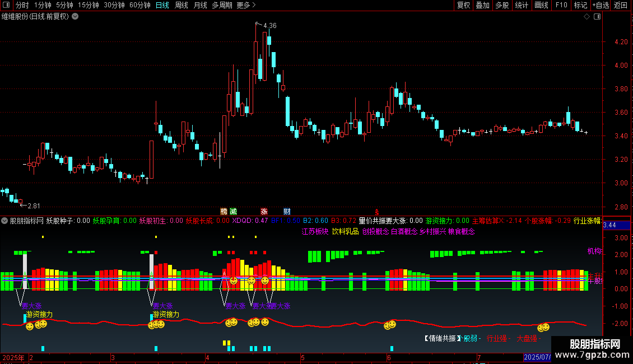Open indicator settings dropdown beside 股朋指标网
The height and width of the screenshot is (364, 633).
pyautogui.click(x=4, y=221)
